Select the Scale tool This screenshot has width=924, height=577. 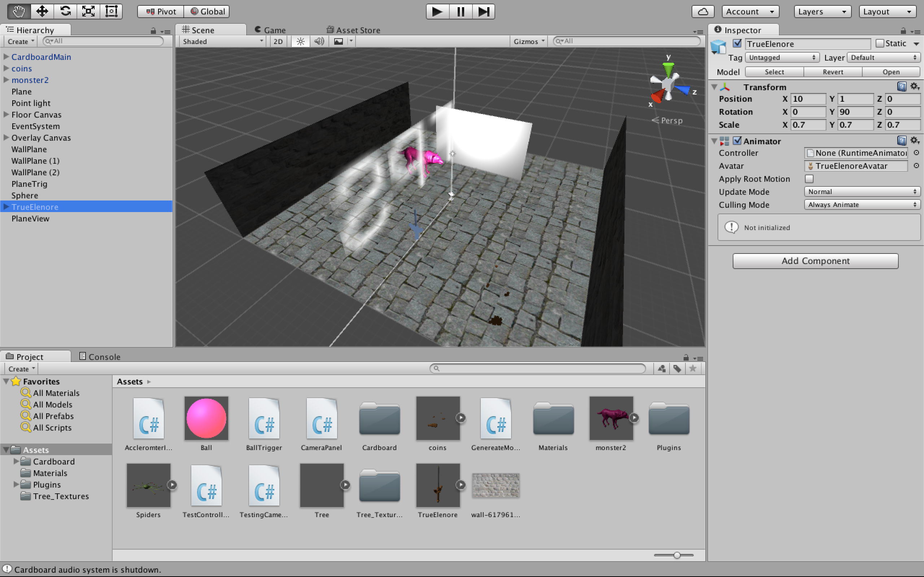(x=88, y=12)
